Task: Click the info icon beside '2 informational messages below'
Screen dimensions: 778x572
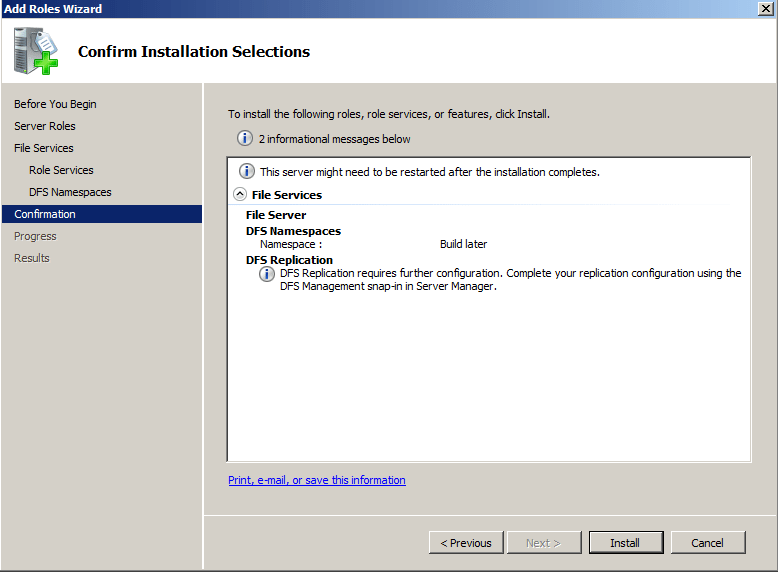Action: pos(245,138)
